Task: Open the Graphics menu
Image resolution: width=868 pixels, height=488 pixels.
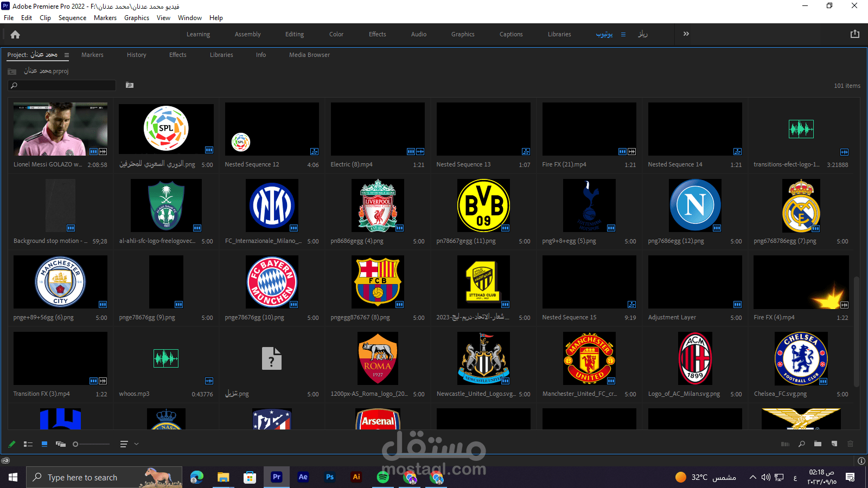Action: click(x=137, y=18)
